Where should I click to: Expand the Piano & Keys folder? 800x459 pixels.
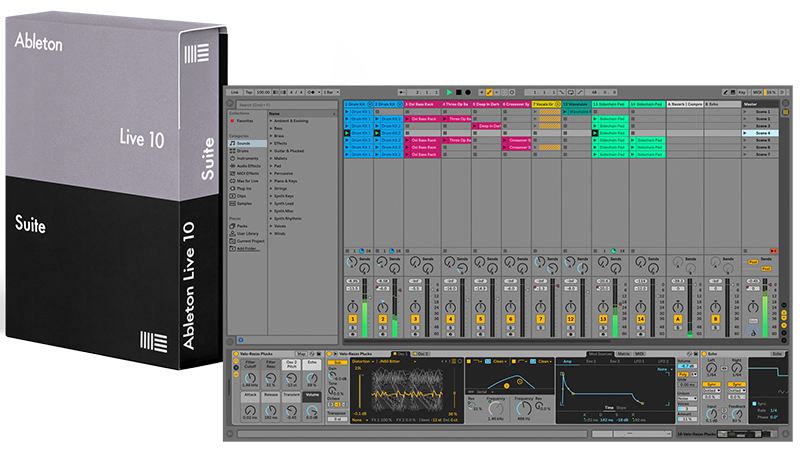pyautogui.click(x=271, y=181)
